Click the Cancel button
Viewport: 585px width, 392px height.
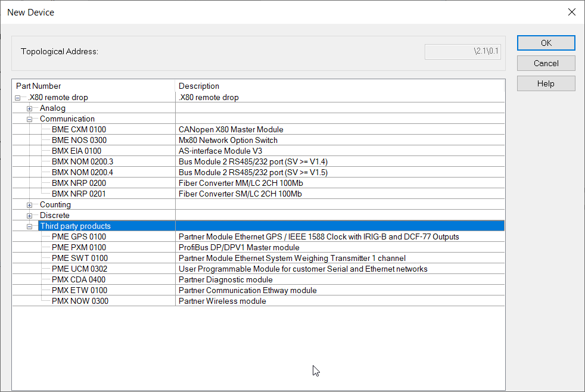[x=546, y=63]
